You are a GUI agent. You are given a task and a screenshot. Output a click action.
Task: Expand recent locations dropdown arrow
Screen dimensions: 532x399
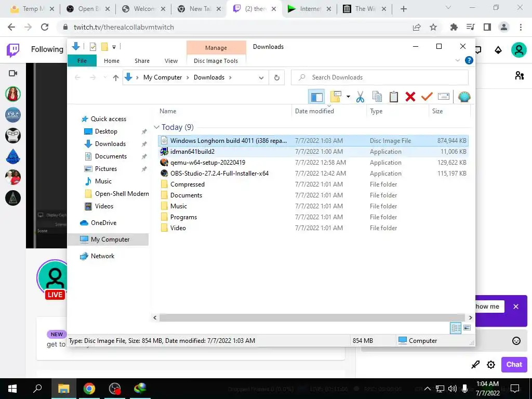pyautogui.click(x=105, y=77)
